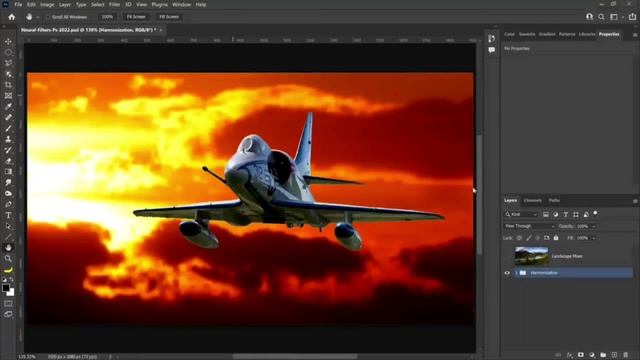This screenshot has width=640, height=360.
Task: Toggle lock transparent pixels
Action: [519, 238]
